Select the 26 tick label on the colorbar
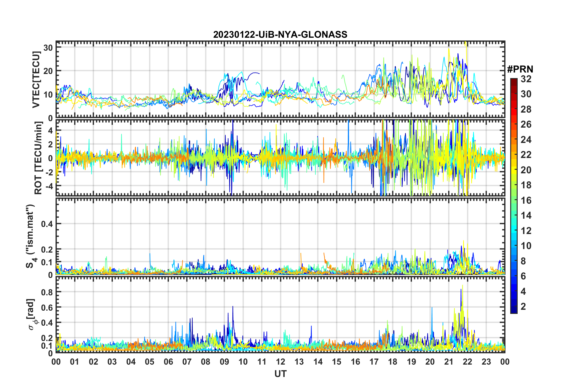 point(526,124)
